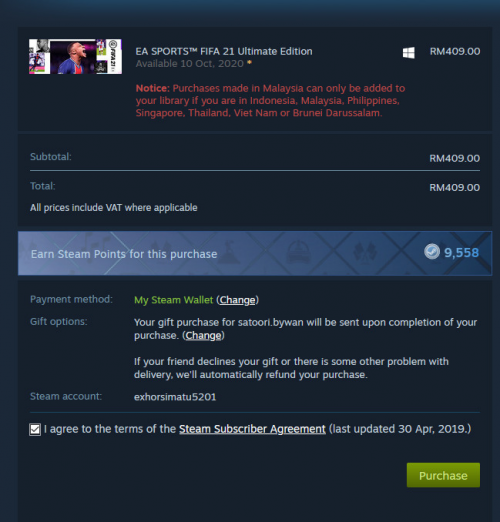Viewport: 500px width, 522px height.
Task: Click the EA SPORTS FIFA 21 Ultimate Edition title
Action: click(x=224, y=51)
